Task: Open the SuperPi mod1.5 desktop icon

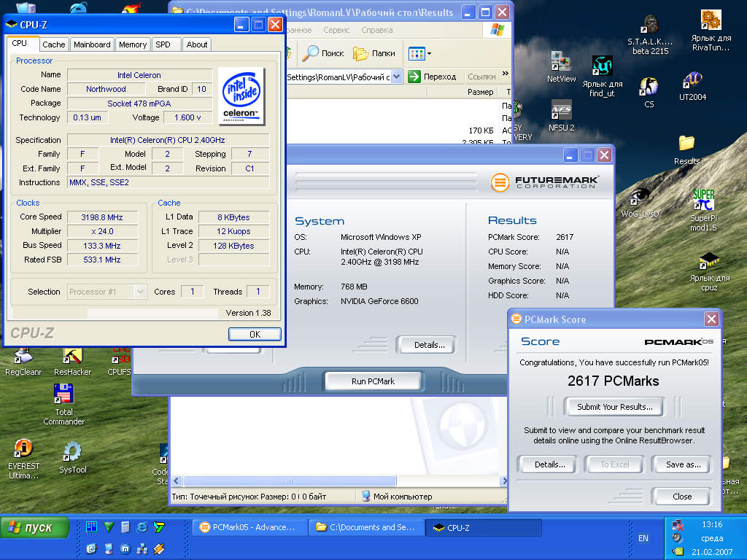Action: [x=703, y=210]
